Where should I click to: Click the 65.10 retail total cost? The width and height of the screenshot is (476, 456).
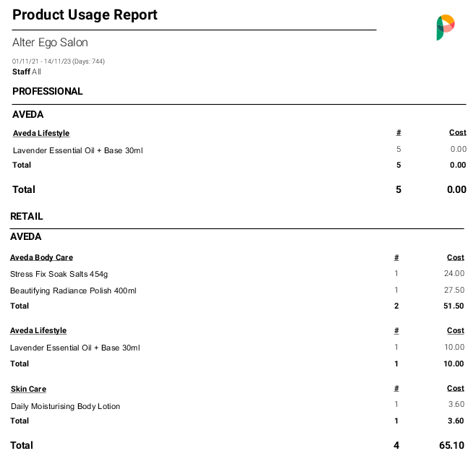pos(453,445)
